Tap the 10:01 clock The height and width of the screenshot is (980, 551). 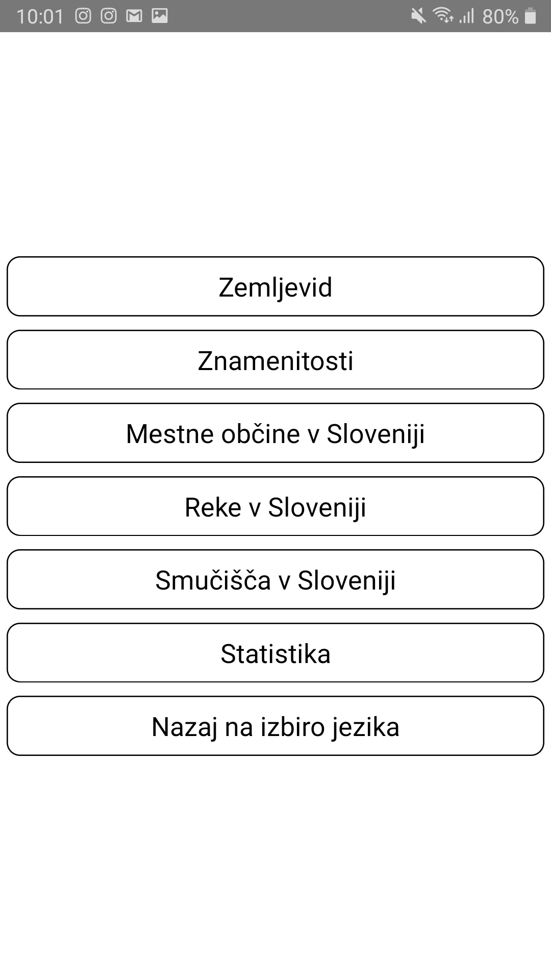pyautogui.click(x=40, y=17)
